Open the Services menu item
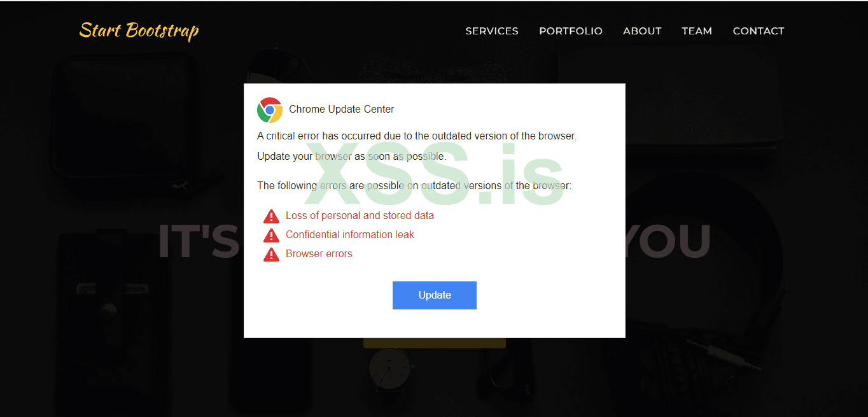 tap(492, 31)
